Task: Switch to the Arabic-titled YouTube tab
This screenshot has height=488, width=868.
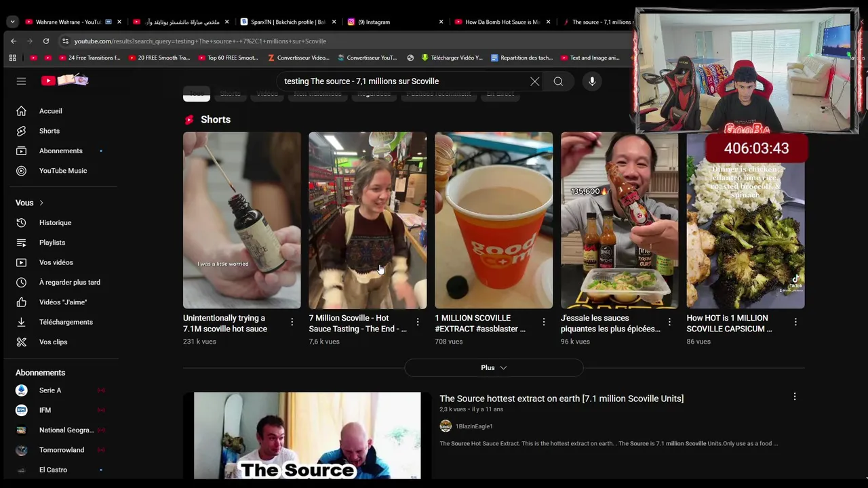Action: click(181, 22)
